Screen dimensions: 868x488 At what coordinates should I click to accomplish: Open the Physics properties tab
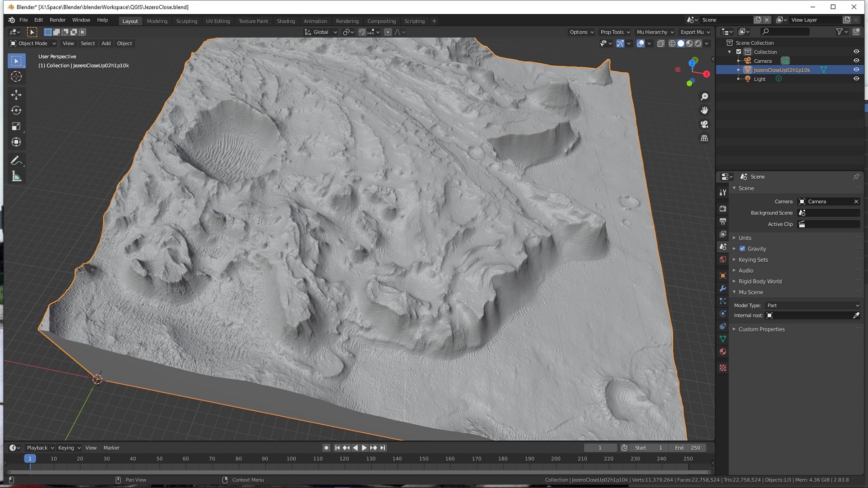click(x=723, y=314)
